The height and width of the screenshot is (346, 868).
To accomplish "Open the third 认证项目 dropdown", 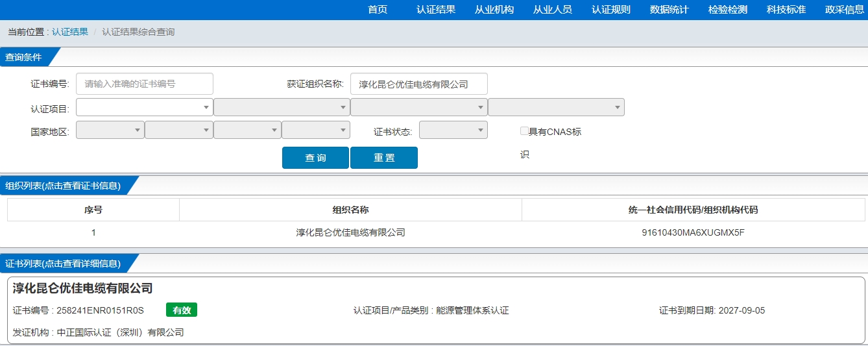I will (419, 107).
